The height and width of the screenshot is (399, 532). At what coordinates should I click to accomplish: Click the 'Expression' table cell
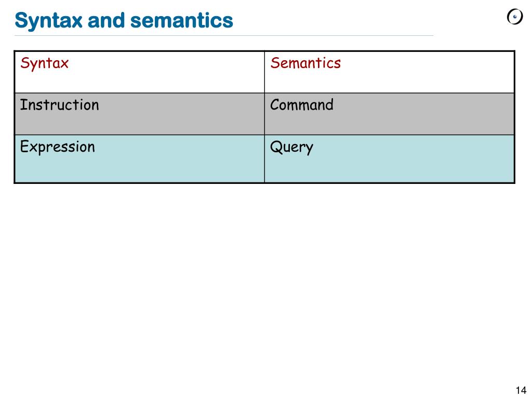click(139, 159)
